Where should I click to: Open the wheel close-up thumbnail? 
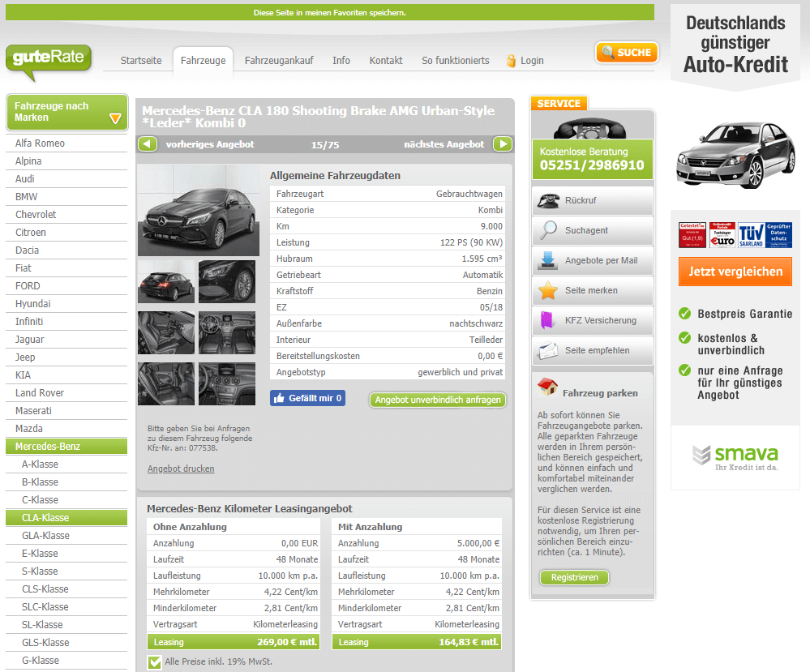coord(227,281)
